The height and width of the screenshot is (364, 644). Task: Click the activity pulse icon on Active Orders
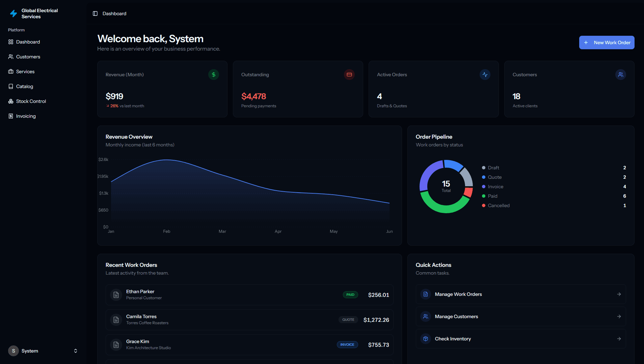(x=485, y=75)
